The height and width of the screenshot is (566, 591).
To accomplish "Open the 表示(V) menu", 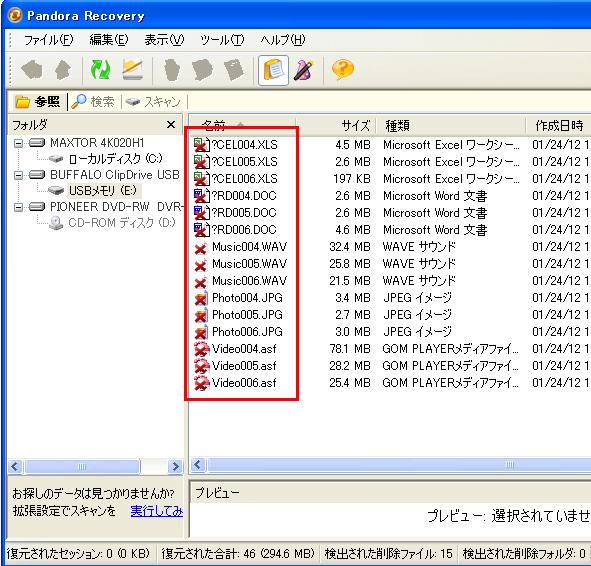I will (x=164, y=40).
